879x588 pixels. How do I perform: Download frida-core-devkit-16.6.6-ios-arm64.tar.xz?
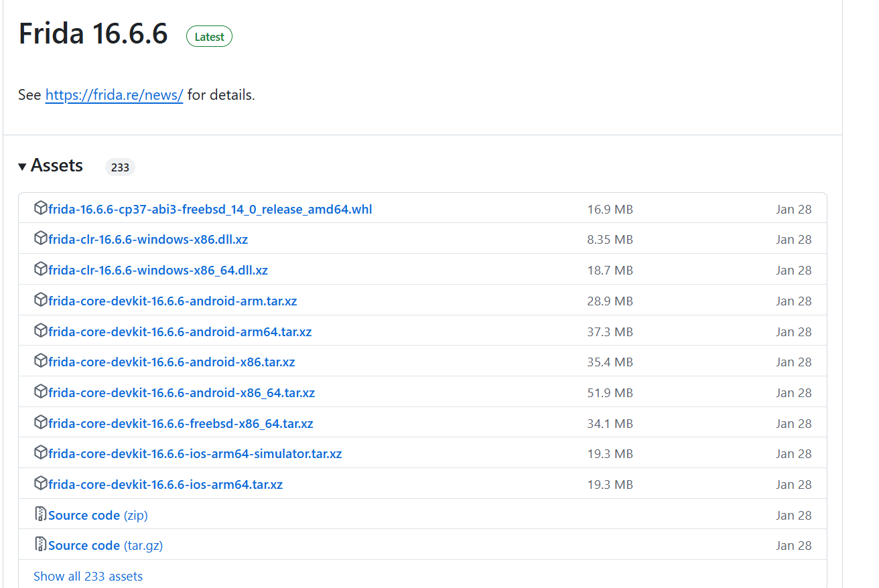165,485
